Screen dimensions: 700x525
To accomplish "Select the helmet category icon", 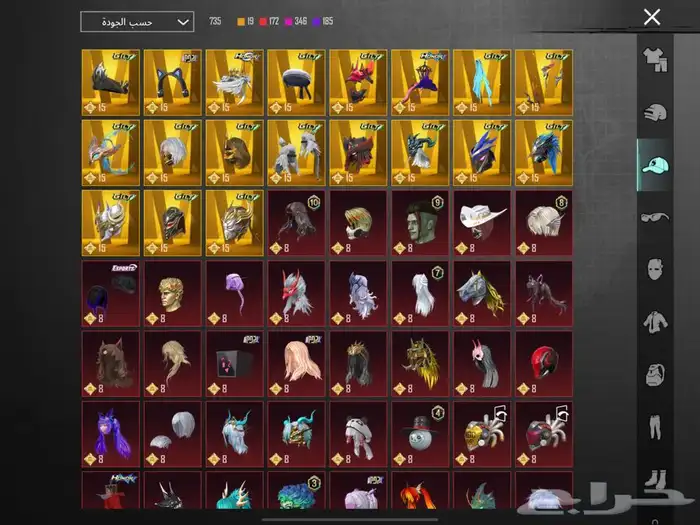I will coord(655,112).
